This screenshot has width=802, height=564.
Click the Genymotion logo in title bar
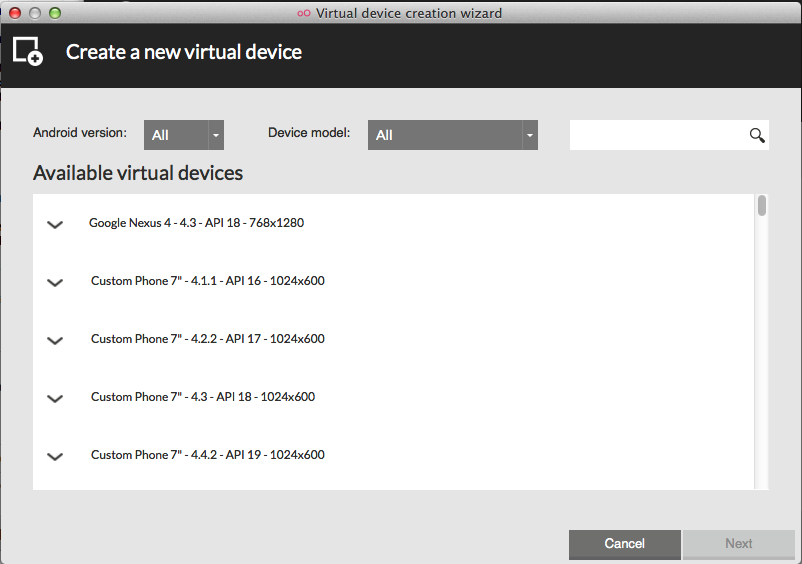tap(304, 13)
